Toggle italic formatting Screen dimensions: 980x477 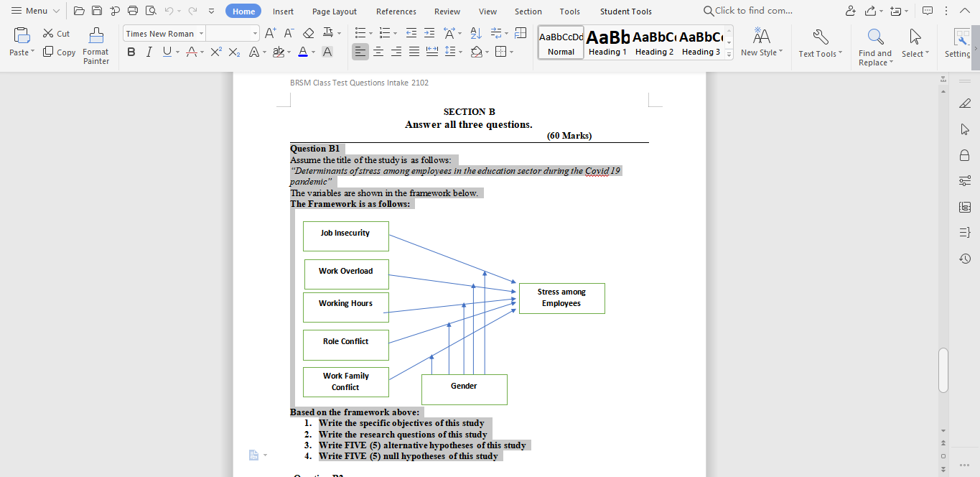point(148,51)
